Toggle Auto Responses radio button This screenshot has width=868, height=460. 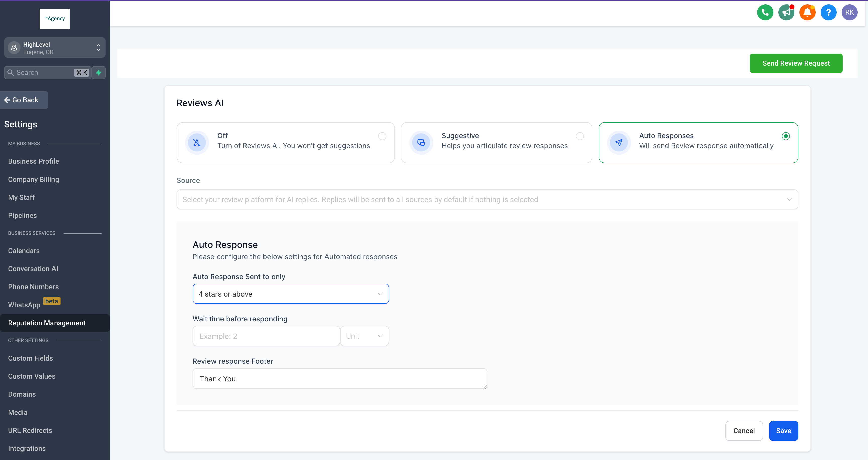pyautogui.click(x=786, y=136)
